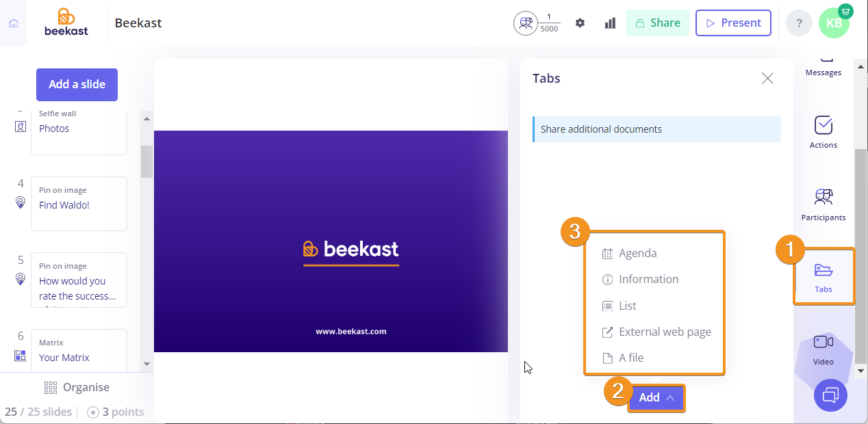Open the help question mark
868x424 pixels.
[x=799, y=23]
